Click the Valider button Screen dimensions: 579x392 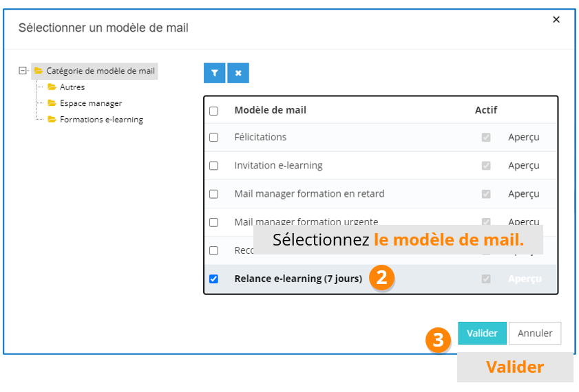(482, 334)
